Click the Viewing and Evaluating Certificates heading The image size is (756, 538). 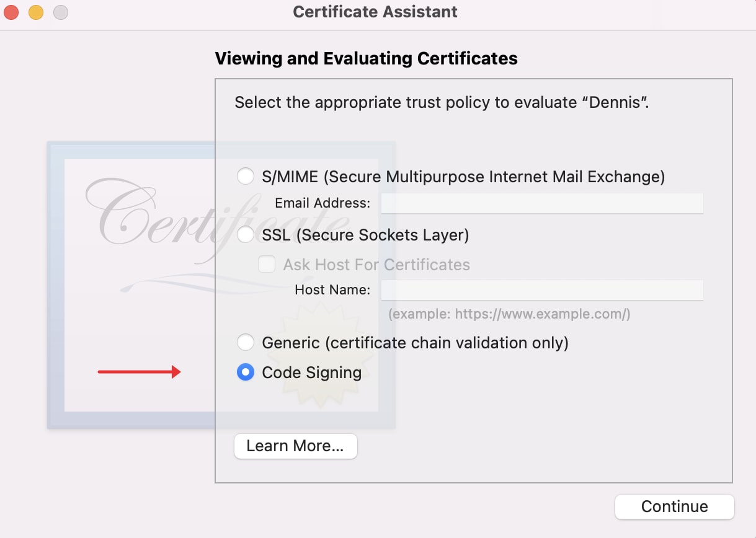click(x=366, y=59)
